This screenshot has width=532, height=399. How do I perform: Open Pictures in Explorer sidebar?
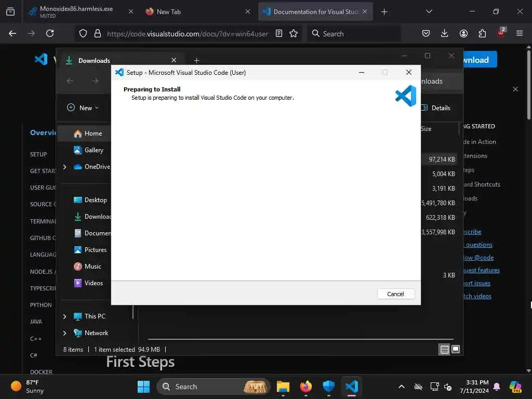[x=90, y=250]
